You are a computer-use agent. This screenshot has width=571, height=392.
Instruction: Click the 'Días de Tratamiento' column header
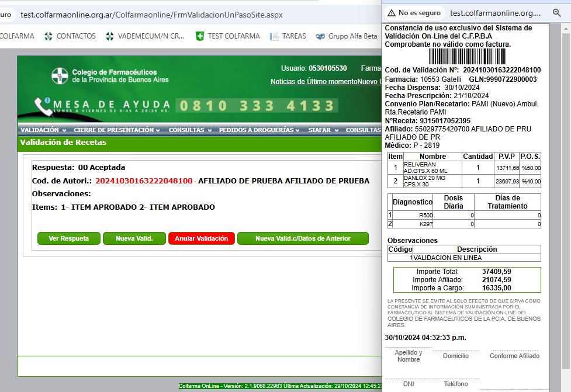[507, 202]
